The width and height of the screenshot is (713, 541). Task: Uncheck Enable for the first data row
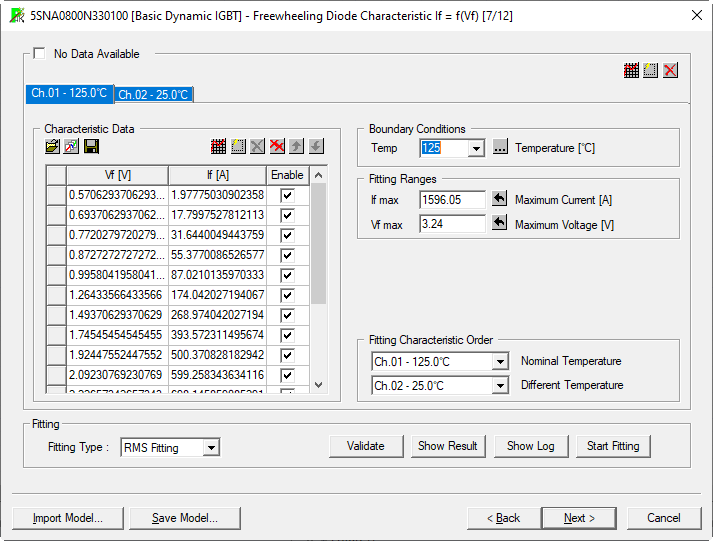(x=288, y=195)
